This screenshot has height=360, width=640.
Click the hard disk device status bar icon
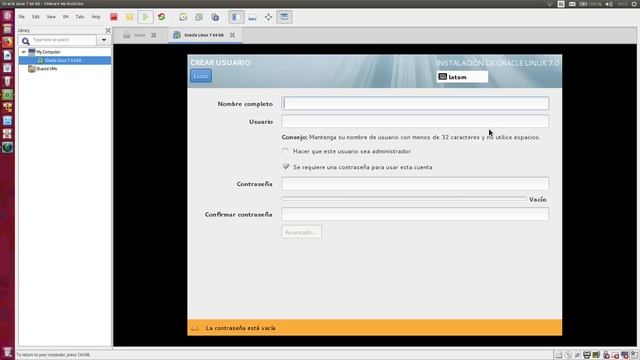(559, 355)
